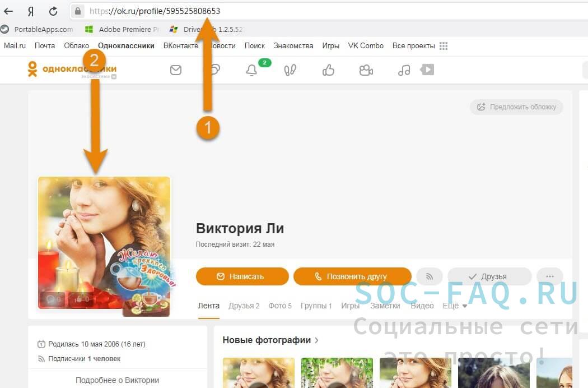The image size is (588, 388).
Task: Switch to the Видео tab
Action: click(x=422, y=306)
